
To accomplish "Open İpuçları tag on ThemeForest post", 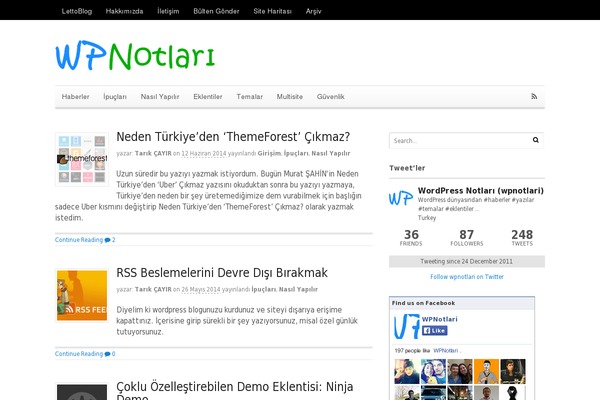I will click(x=296, y=153).
